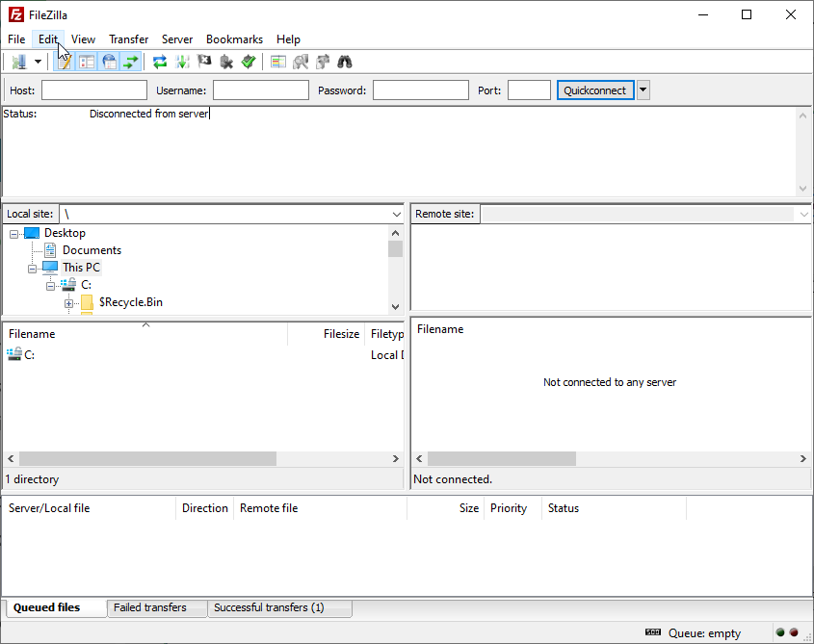
Task: Select $Recycle.Bin folder in local tree
Action: [x=131, y=302]
